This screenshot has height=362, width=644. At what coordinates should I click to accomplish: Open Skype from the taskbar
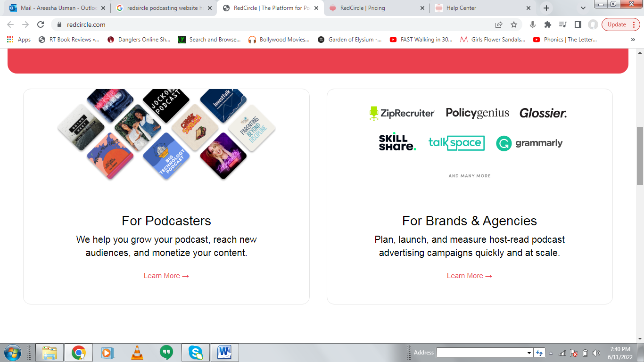195,353
